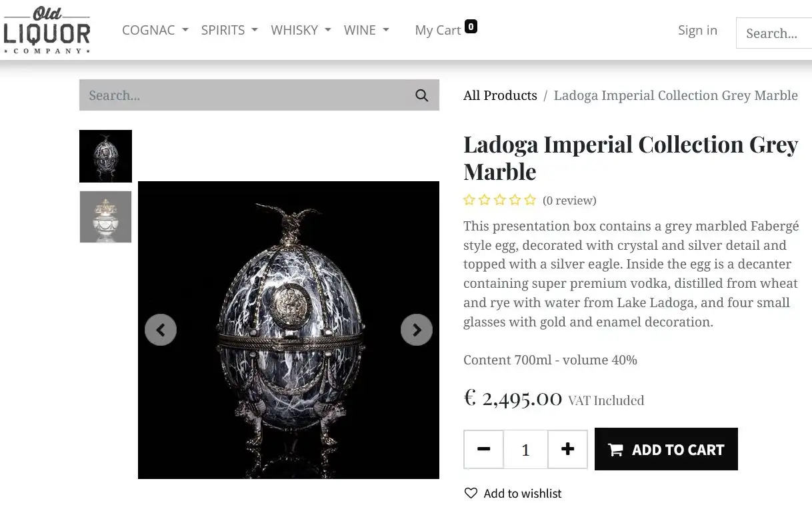This screenshot has height=507, width=812.
Task: Open the WINE menu
Action: [366, 30]
